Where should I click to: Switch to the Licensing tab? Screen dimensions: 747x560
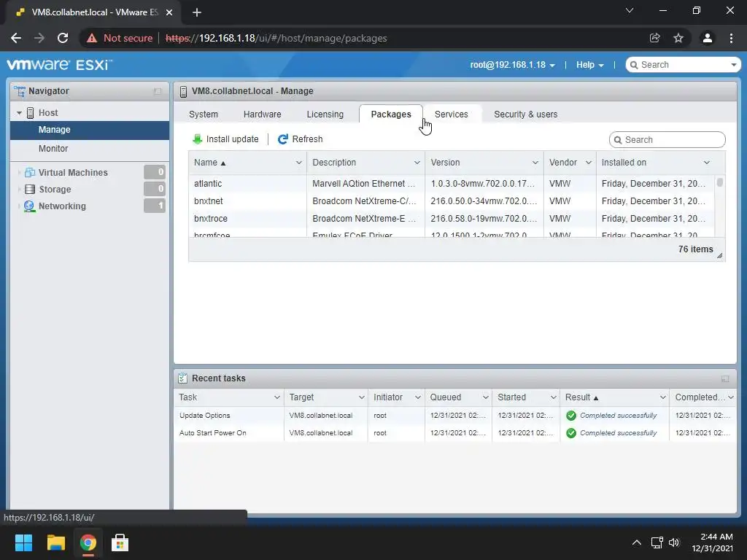(325, 114)
